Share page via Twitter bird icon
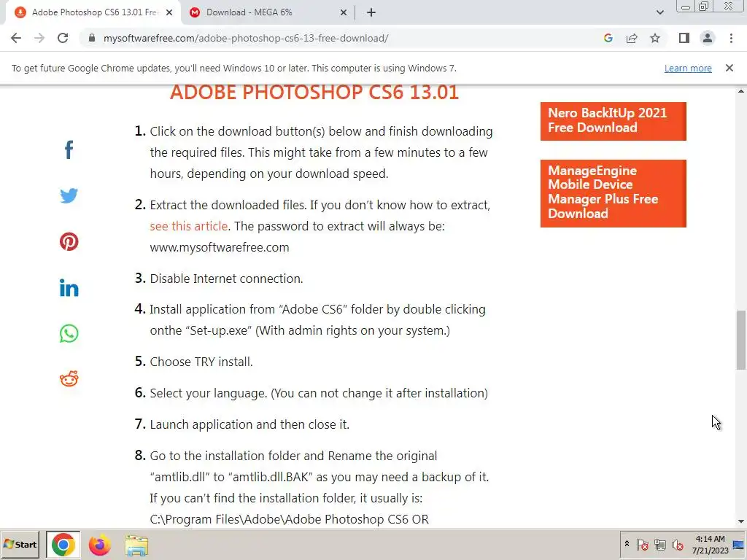Image resolution: width=747 pixels, height=560 pixels. point(69,195)
